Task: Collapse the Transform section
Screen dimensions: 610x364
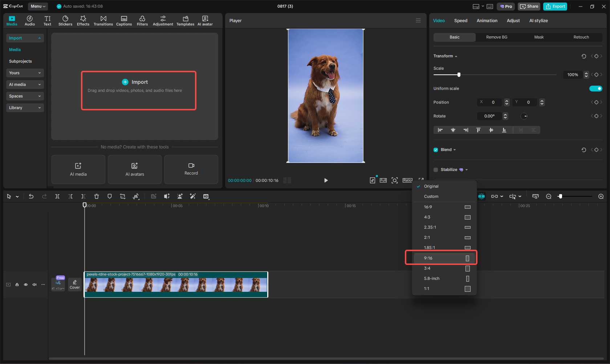Action: click(x=455, y=56)
